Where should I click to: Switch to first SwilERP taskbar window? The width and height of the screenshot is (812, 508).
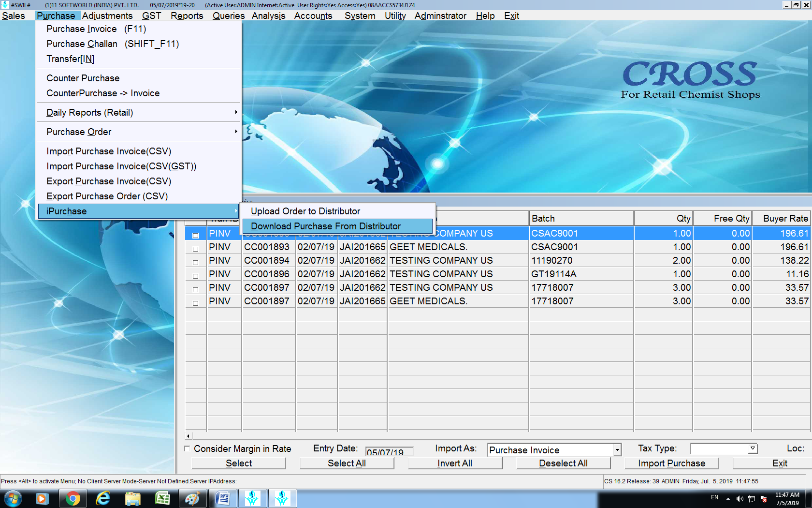coord(252,498)
